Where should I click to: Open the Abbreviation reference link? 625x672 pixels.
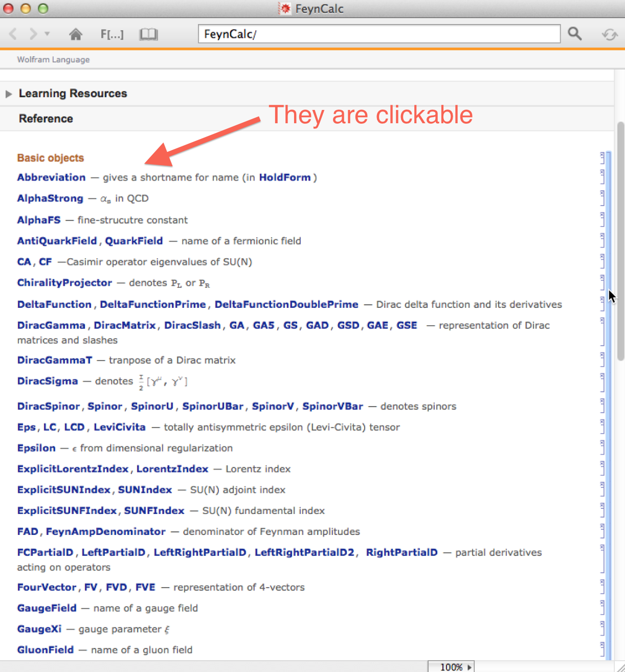tap(51, 177)
